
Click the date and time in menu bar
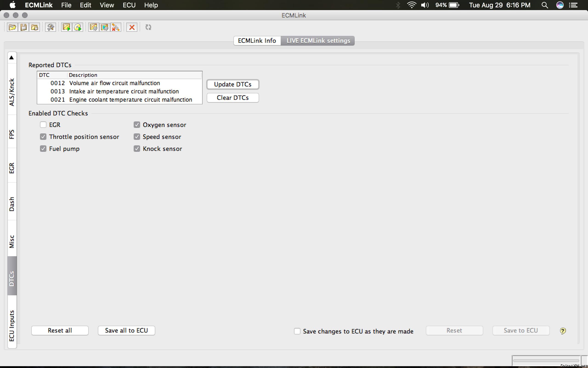pos(500,5)
